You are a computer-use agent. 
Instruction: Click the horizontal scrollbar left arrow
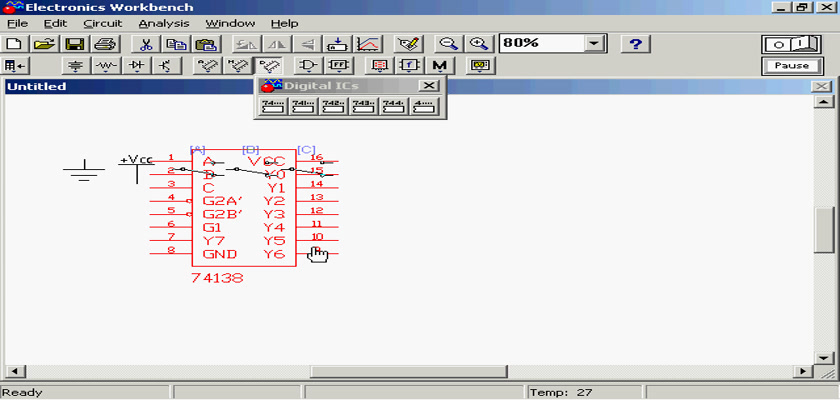click(14, 371)
